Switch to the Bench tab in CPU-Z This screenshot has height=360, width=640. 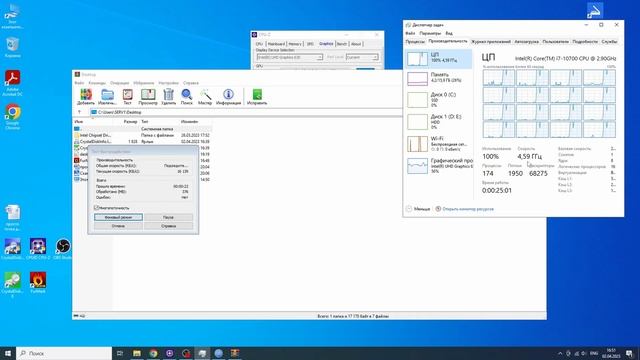pyautogui.click(x=342, y=44)
